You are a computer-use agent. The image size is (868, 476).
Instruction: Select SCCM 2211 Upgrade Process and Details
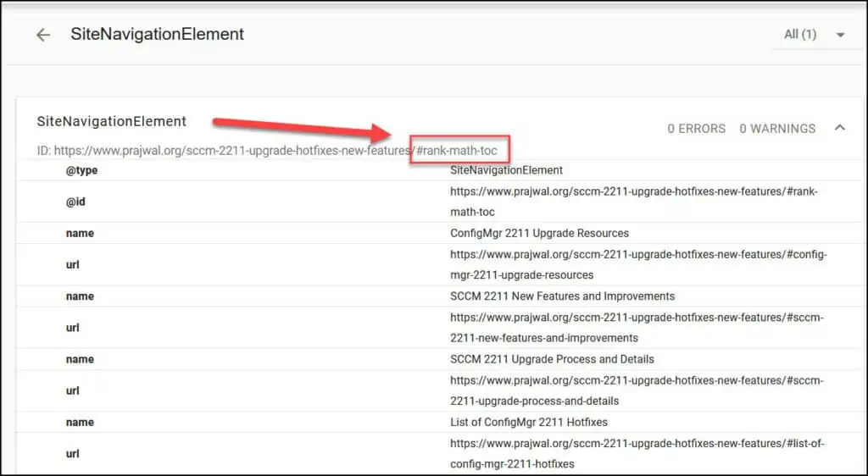552,359
